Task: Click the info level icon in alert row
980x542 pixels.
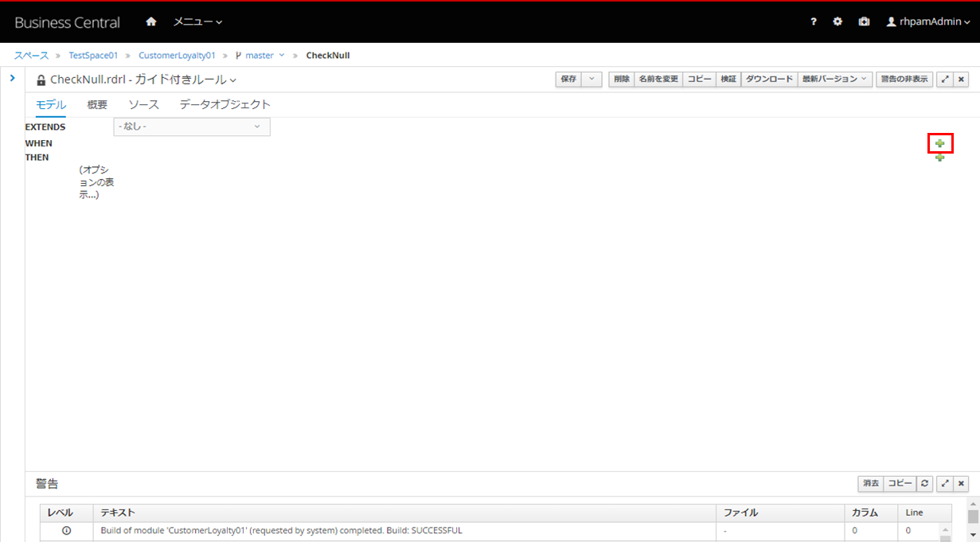Action: click(66, 530)
